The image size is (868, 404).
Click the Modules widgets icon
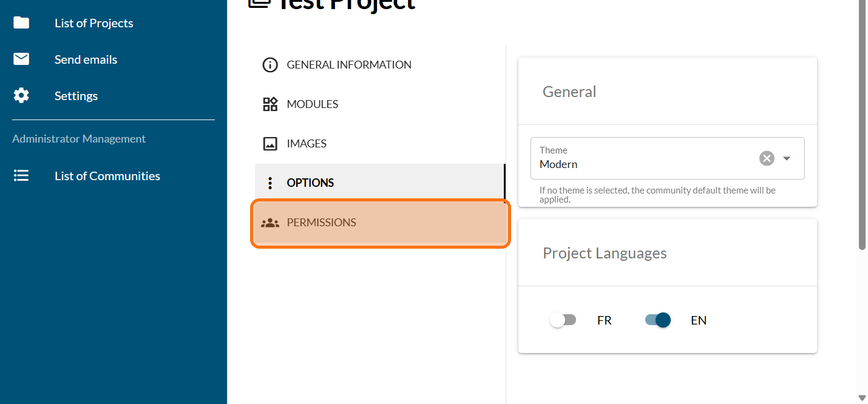point(270,104)
